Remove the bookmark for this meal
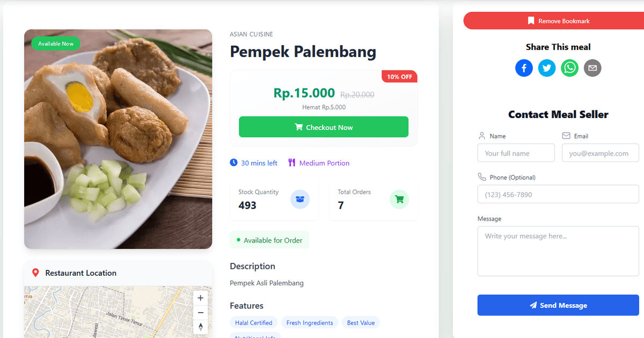 (x=558, y=21)
